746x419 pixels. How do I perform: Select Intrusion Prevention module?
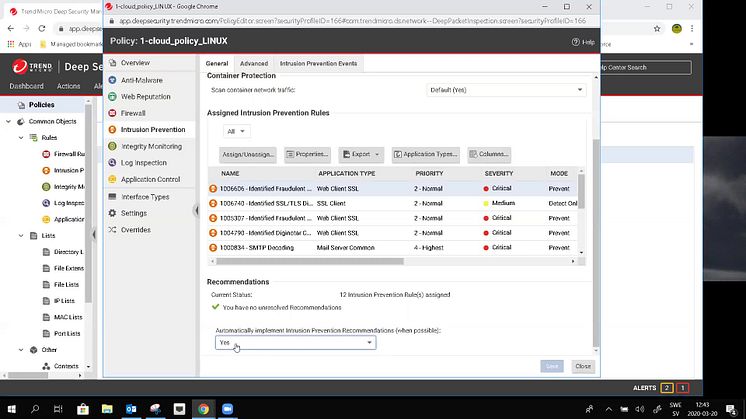point(153,129)
